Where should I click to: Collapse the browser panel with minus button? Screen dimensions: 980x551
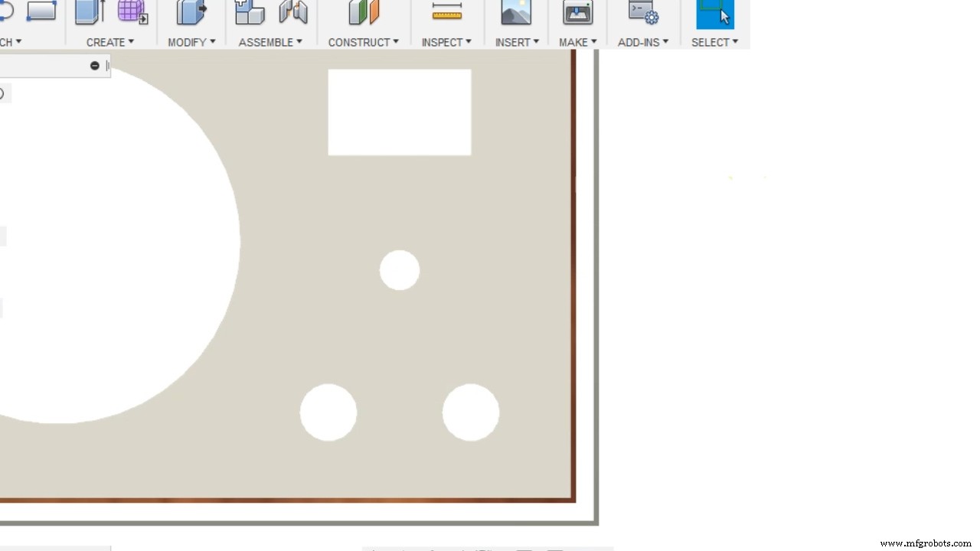(x=95, y=66)
